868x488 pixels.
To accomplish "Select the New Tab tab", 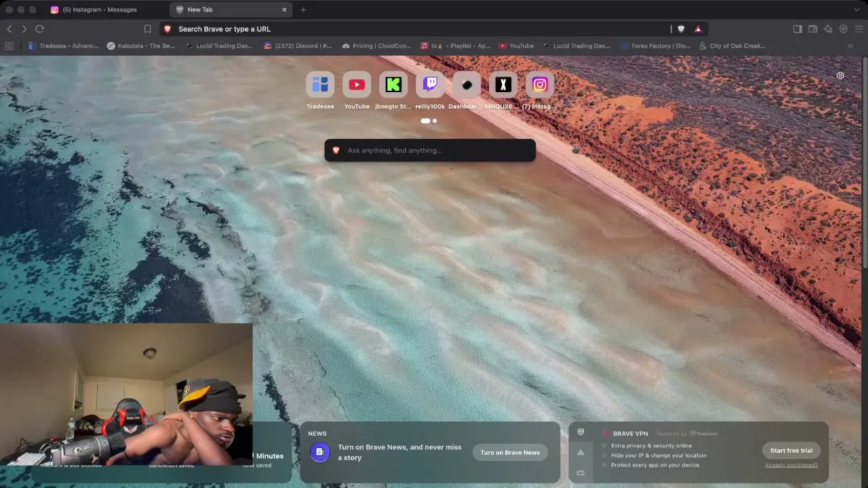I will click(231, 9).
